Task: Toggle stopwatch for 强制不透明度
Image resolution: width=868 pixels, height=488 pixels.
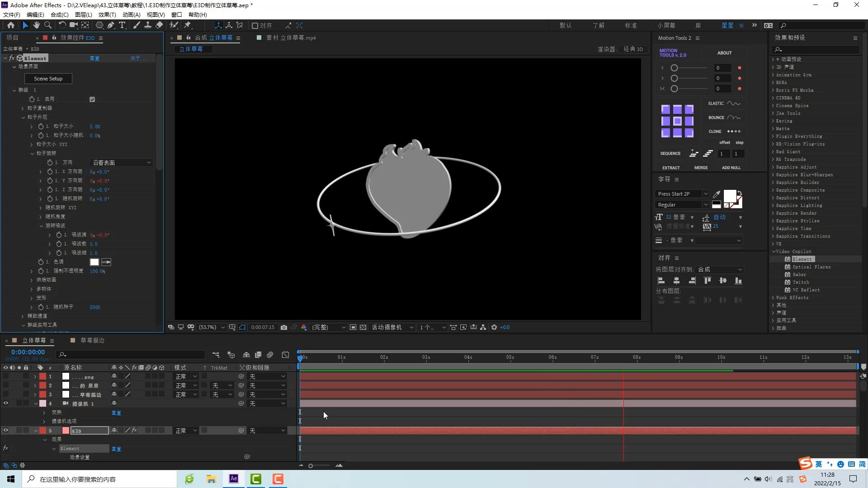Action: click(41, 271)
